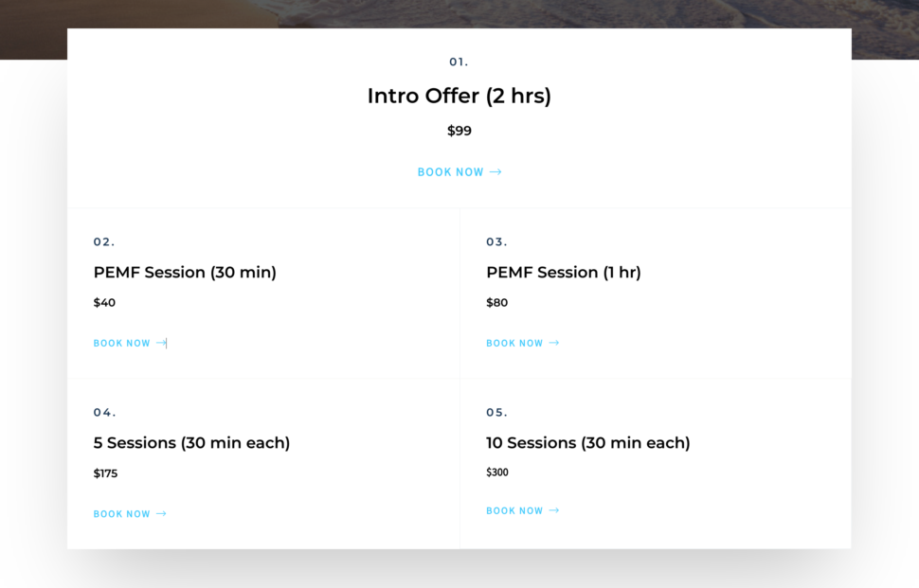
Task: Click the header background image strip
Action: tap(459, 13)
